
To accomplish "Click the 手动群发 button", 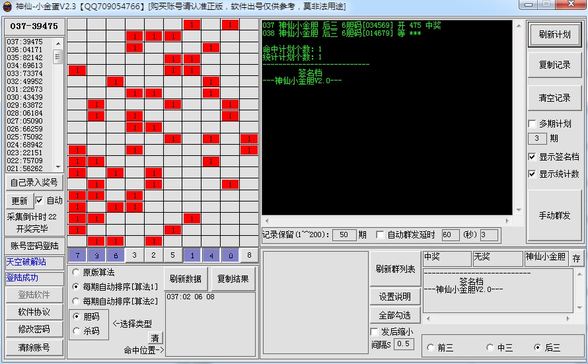I will (x=554, y=215).
